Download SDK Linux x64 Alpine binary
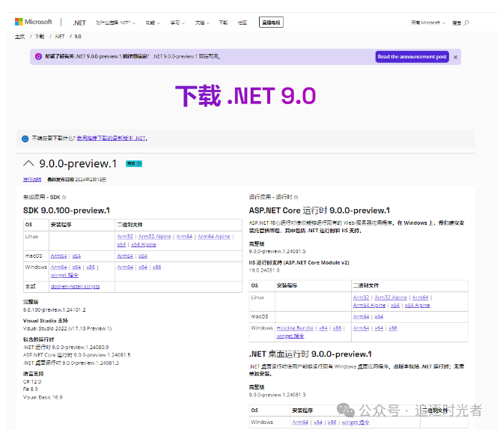Screen dimensions: 503x448 tap(144, 245)
